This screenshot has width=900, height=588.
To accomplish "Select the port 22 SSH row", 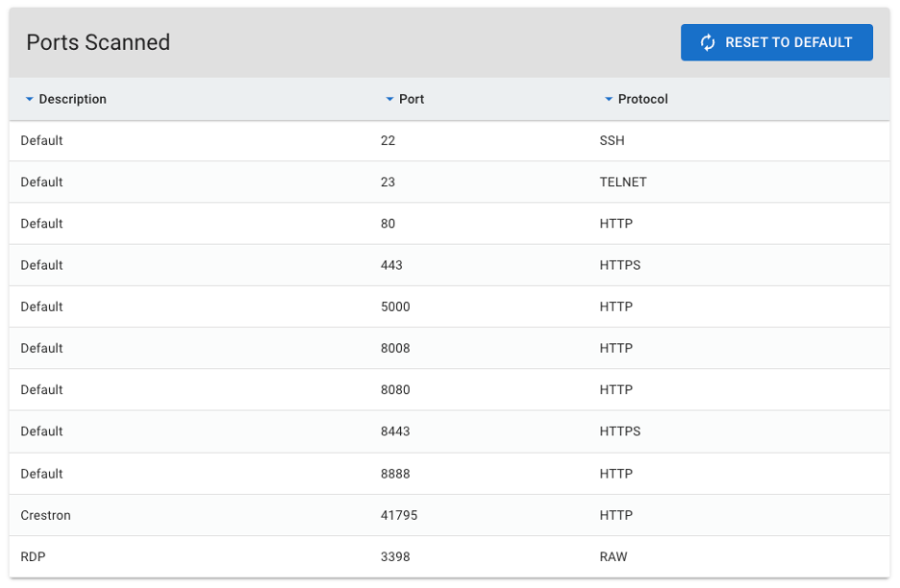I will tap(449, 140).
